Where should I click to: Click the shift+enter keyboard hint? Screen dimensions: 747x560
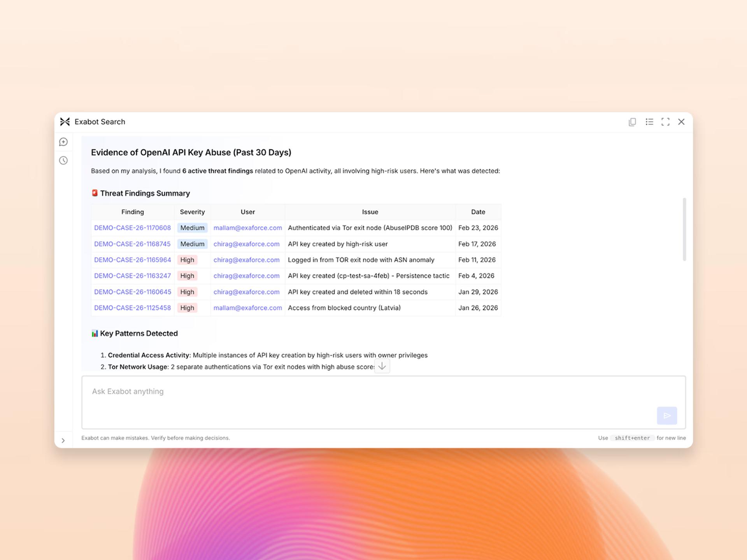pos(632,438)
